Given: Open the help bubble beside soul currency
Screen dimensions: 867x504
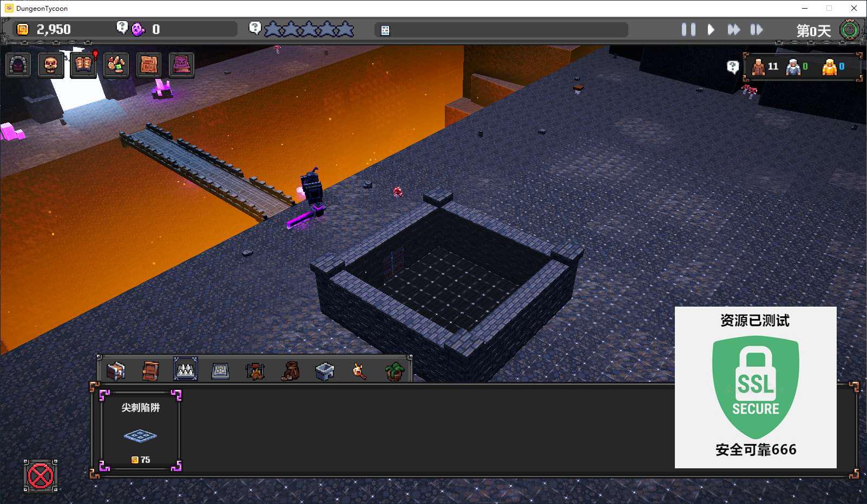Looking at the screenshot, I should [x=122, y=27].
